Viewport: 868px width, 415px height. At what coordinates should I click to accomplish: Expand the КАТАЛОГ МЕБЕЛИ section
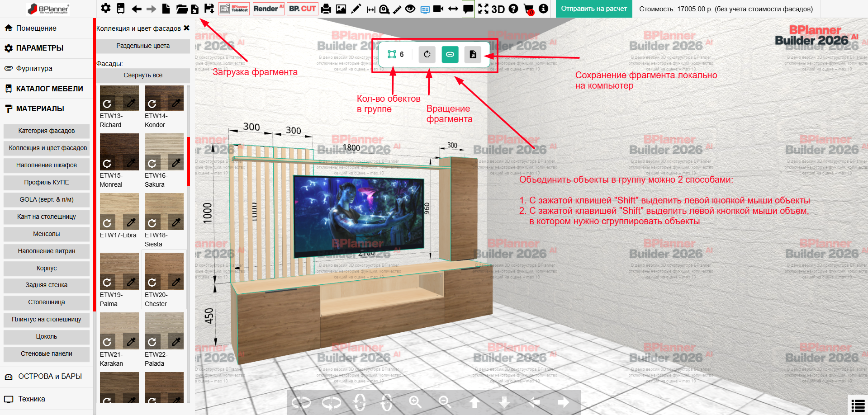click(47, 89)
